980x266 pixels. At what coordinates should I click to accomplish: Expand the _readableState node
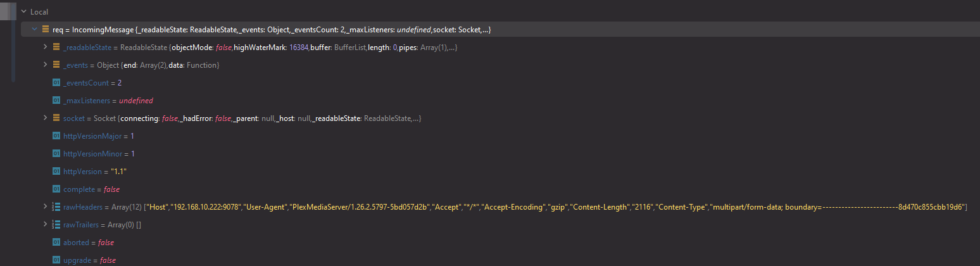(x=45, y=47)
